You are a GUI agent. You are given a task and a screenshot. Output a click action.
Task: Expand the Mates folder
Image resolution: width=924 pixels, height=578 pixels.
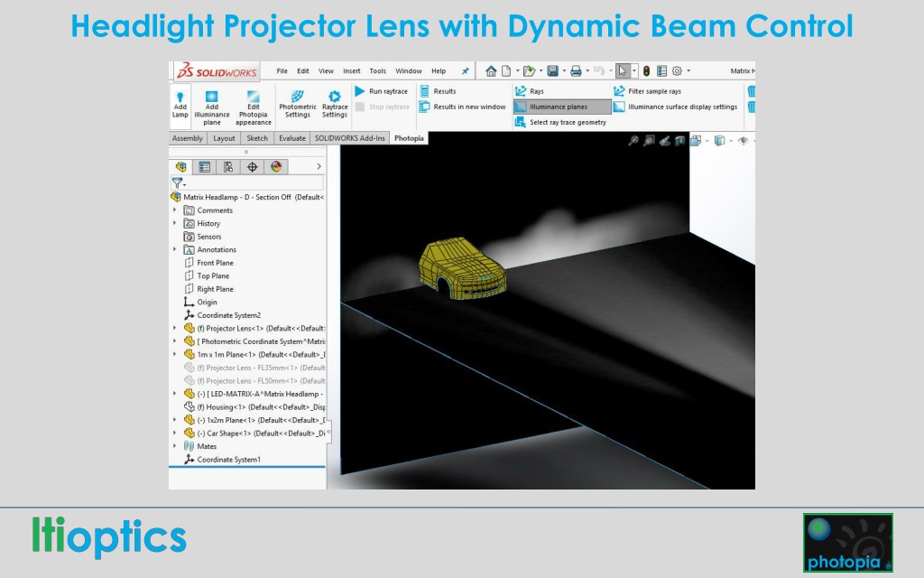(x=174, y=446)
